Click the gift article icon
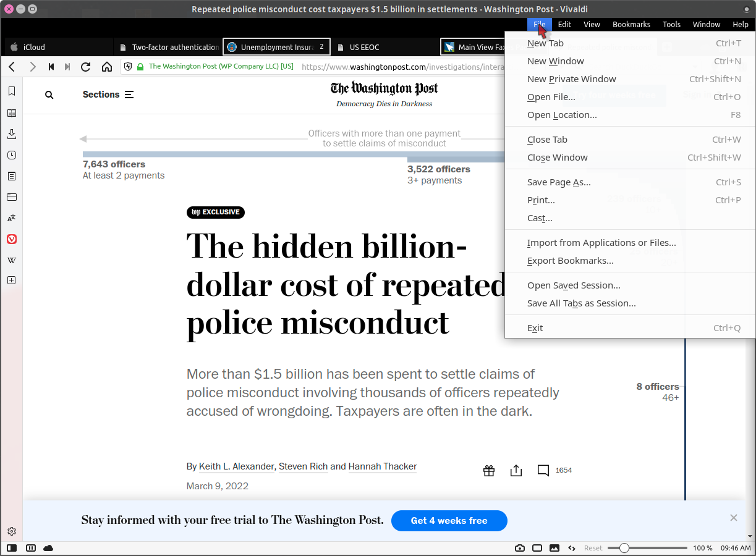Image resolution: width=756 pixels, height=556 pixels. coord(489,471)
